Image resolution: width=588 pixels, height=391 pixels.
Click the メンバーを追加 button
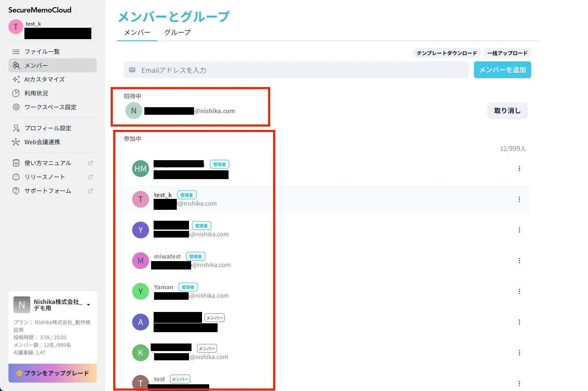[x=502, y=70]
